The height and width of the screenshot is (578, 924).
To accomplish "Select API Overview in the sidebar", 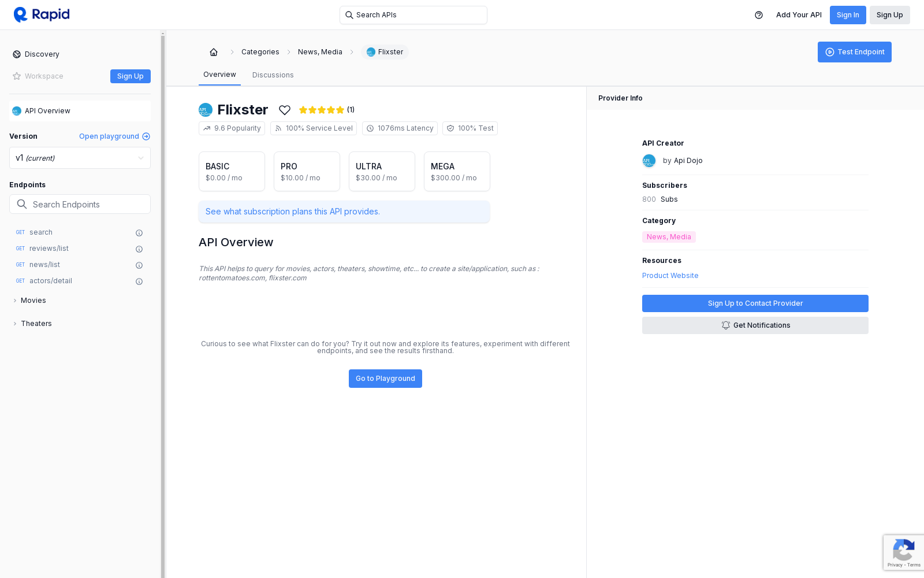I will click(80, 111).
